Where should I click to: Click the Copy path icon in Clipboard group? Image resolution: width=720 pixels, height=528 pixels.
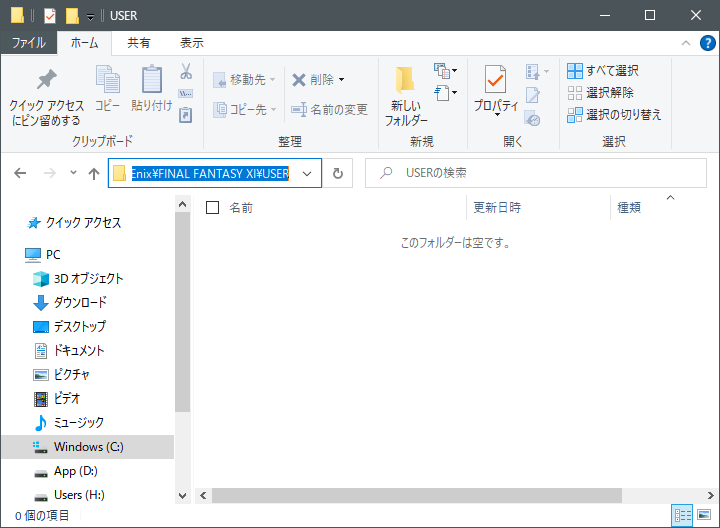(x=186, y=94)
